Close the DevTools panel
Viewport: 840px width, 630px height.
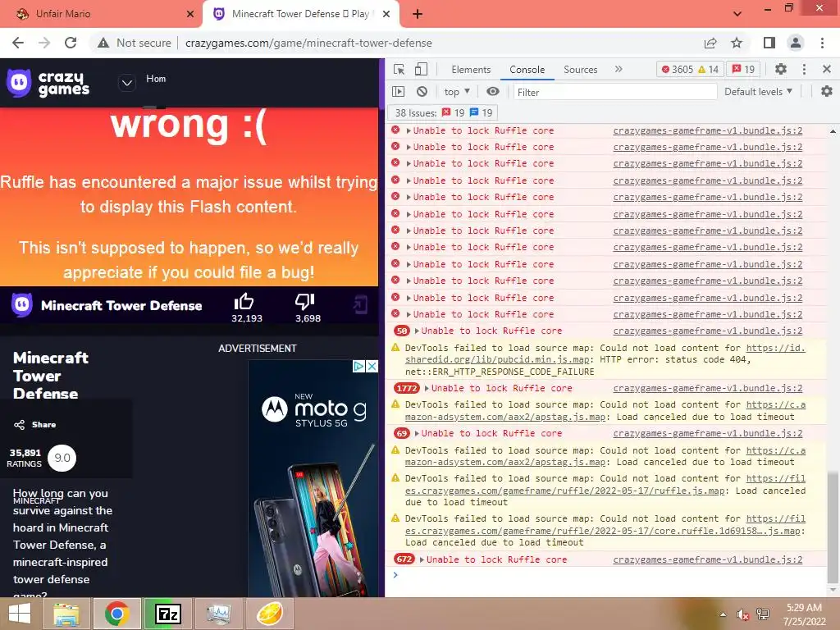827,69
